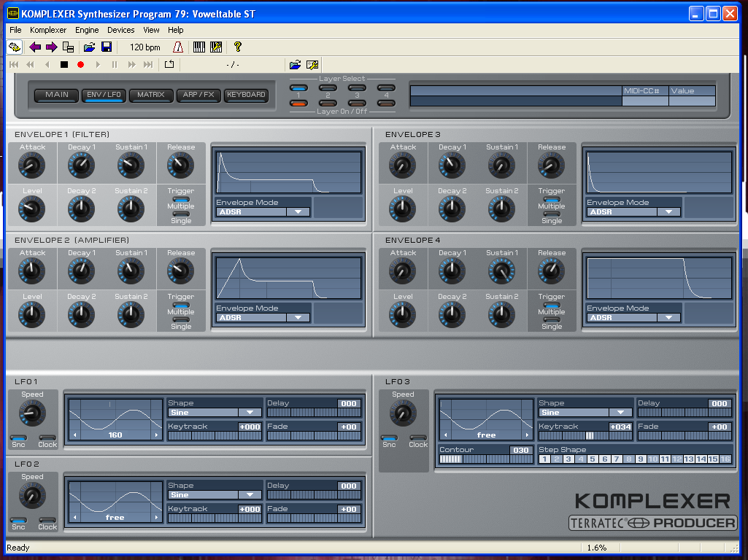Click the open folder icon in the transport bar
Image resolution: width=748 pixels, height=560 pixels.
(296, 64)
